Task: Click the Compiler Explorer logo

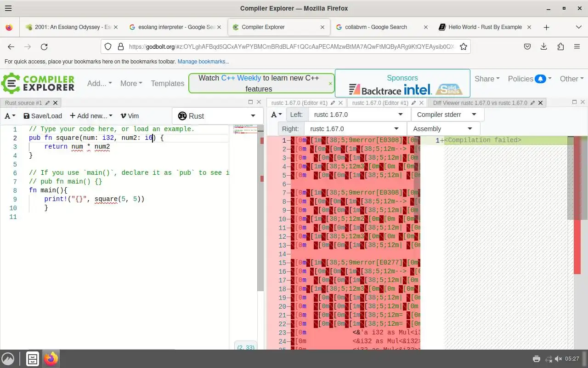Action: pyautogui.click(x=38, y=83)
